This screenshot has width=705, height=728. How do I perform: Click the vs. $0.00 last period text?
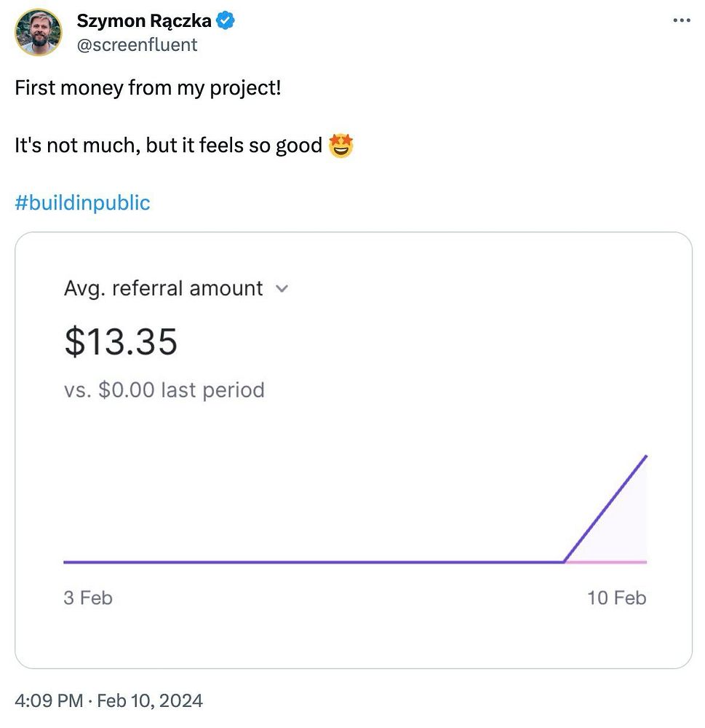(x=164, y=390)
